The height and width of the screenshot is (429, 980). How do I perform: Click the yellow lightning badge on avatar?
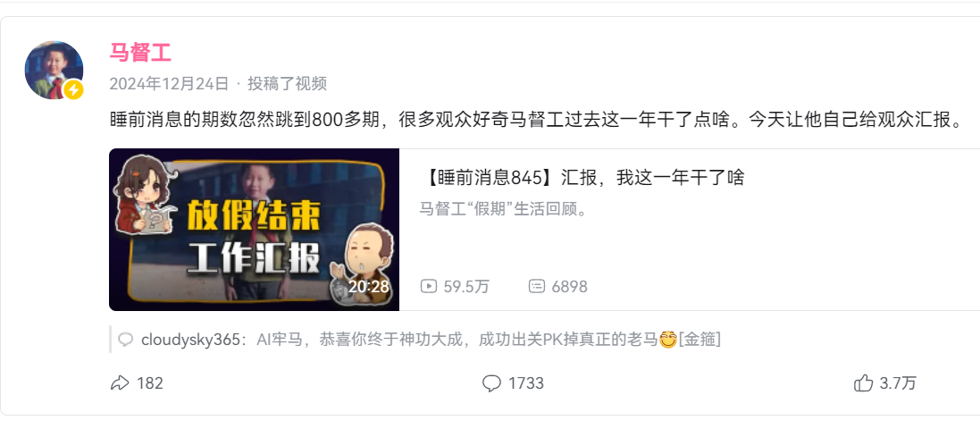[x=74, y=90]
